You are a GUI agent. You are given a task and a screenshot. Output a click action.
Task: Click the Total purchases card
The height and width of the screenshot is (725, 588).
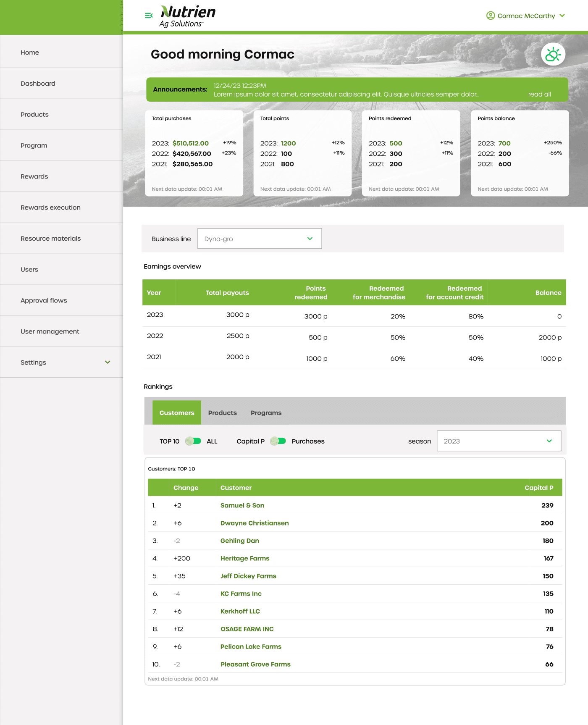coord(194,153)
